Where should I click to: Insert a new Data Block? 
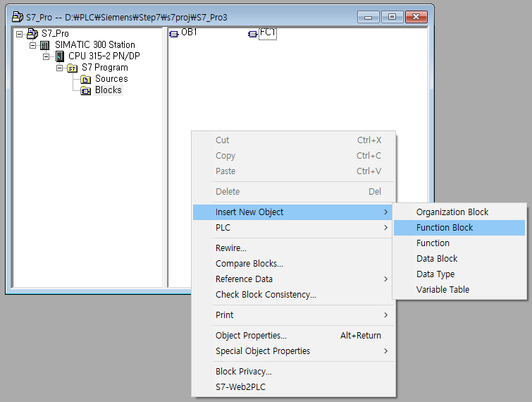(x=459, y=259)
